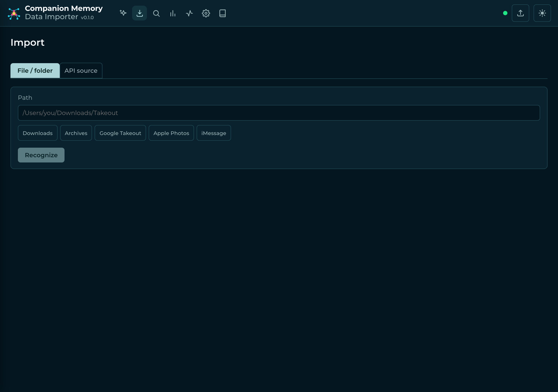The image size is (558, 392).
Task: Open the activity pulse icon
Action: pos(189,13)
